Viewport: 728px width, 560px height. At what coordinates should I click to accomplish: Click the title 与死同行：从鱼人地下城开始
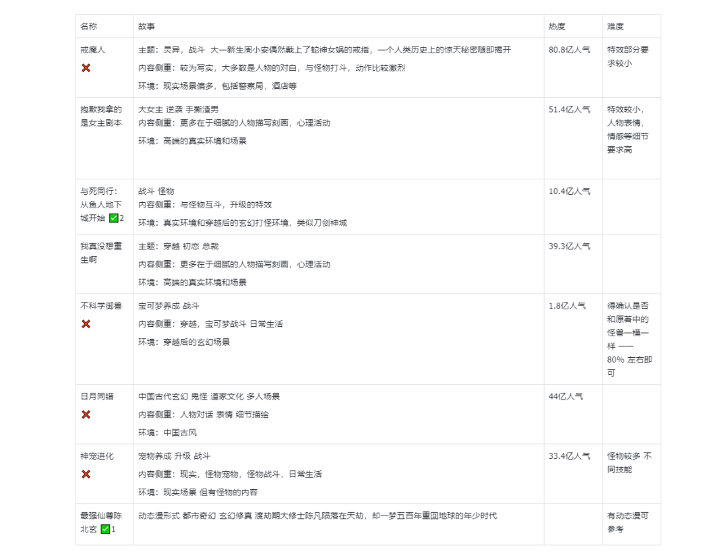(101, 204)
